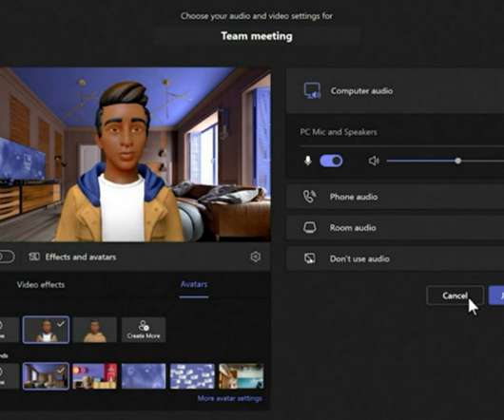Click the Effects and avatars icon
This screenshot has width=504, height=420.
(x=34, y=257)
